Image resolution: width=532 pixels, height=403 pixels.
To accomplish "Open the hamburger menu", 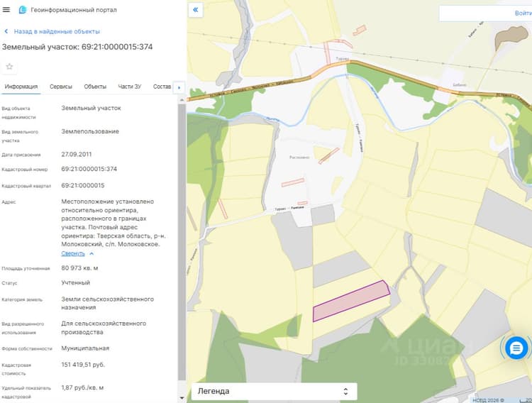I will point(6,10).
